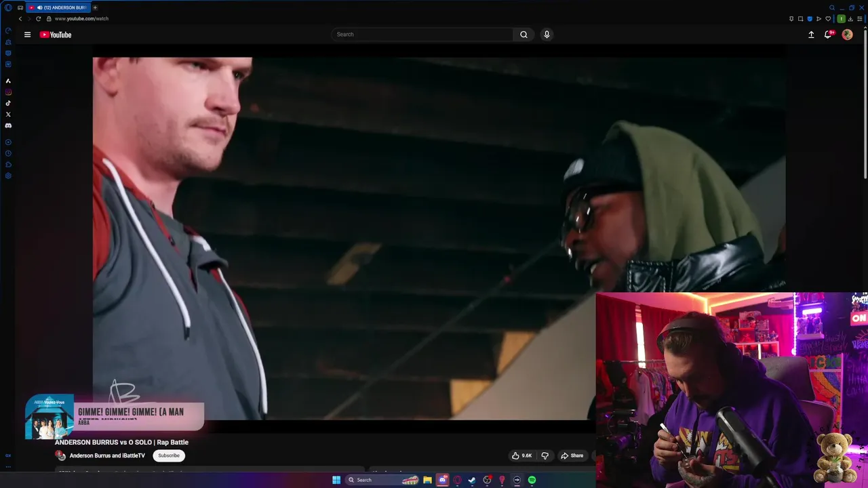Search tabs with the title bar magnifier
Viewport: 868px width, 488px height.
click(x=831, y=7)
